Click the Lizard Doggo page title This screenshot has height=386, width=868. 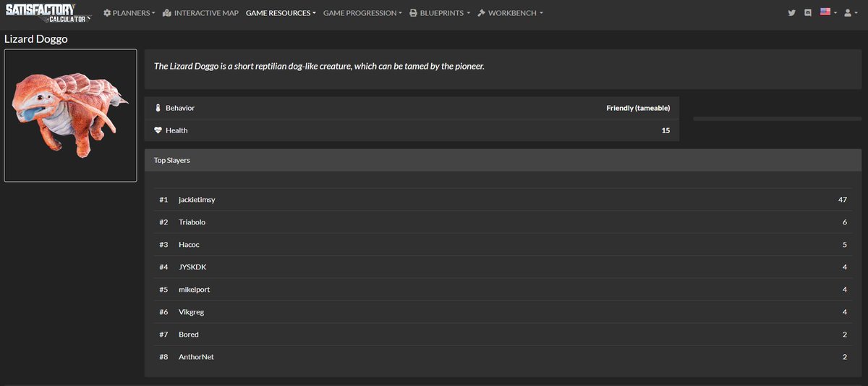tap(36, 39)
